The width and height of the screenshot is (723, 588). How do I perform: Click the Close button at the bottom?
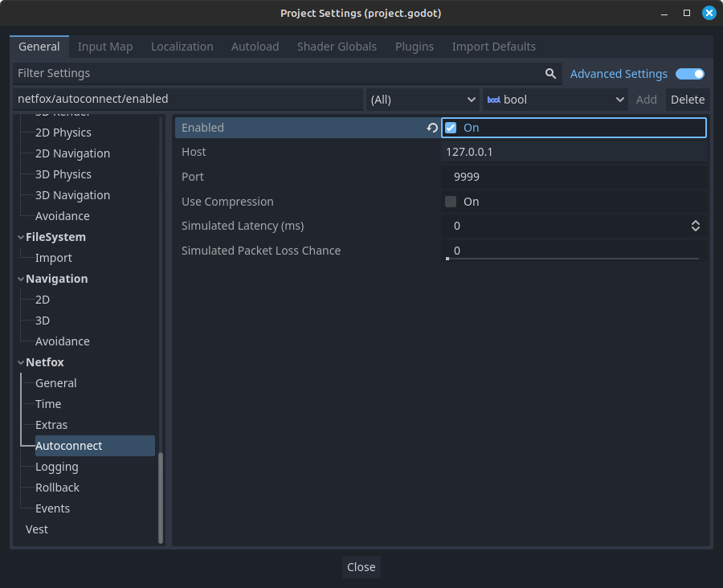(x=361, y=566)
